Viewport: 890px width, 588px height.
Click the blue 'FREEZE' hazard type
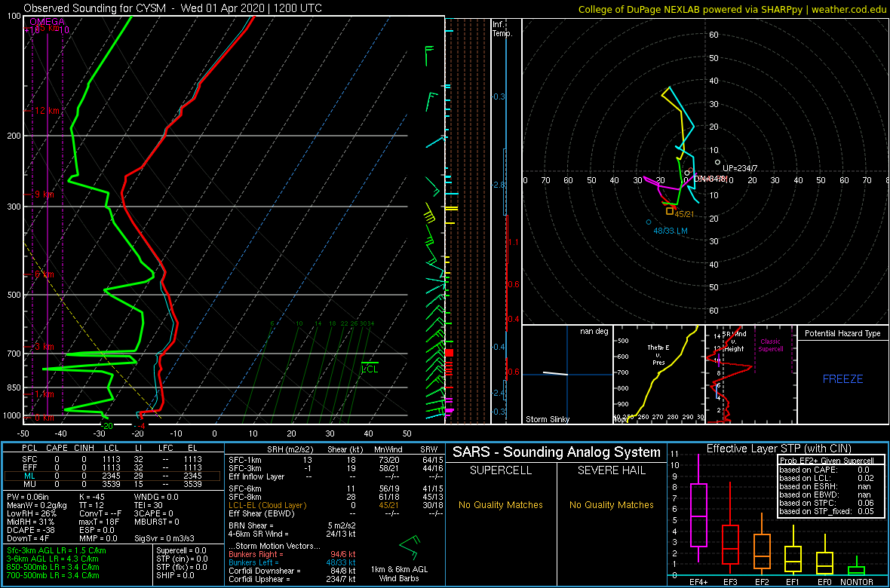click(842, 379)
